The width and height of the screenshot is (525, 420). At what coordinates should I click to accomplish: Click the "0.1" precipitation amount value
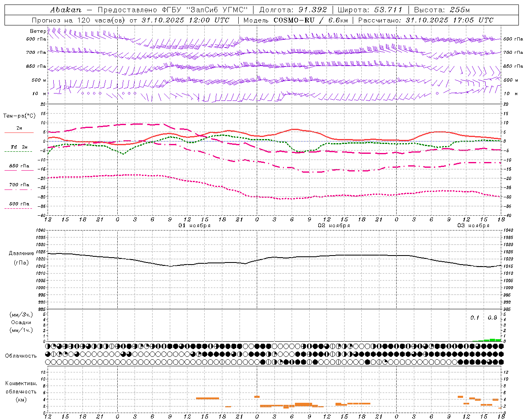475,318
